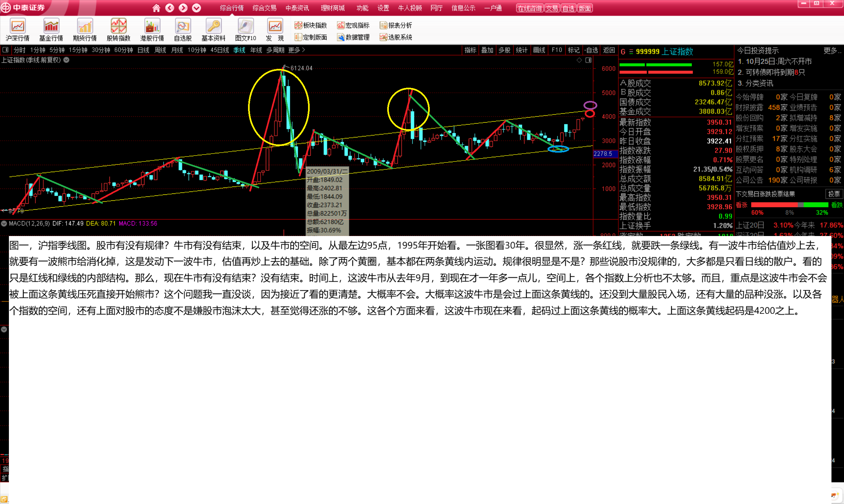This screenshot has width=844, height=504.
Task: Toggle the panel layout icon left of 分时
Action: pyautogui.click(x=5, y=50)
